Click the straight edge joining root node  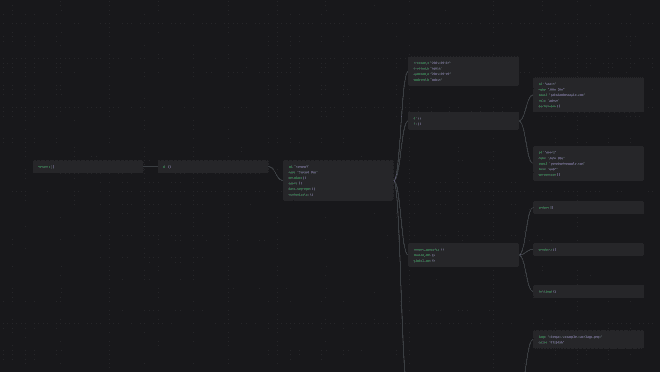151,167
